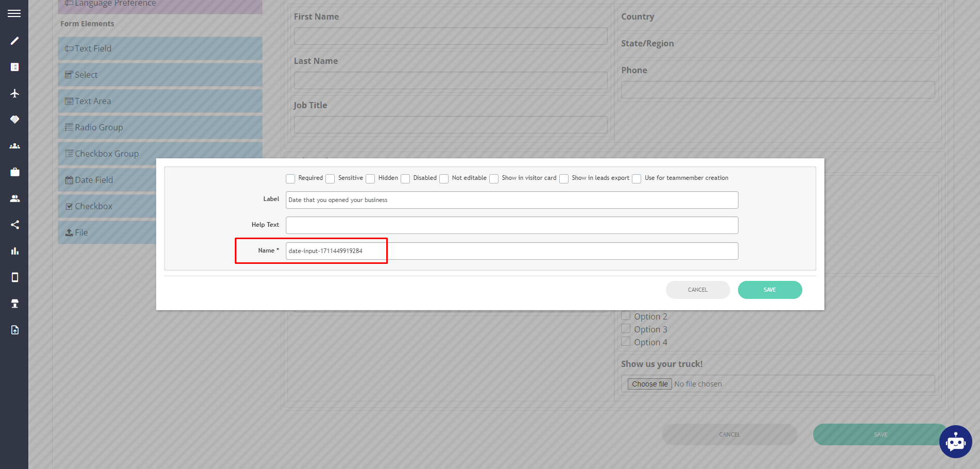
Task: Open the chatbot assistant in bottom right corner
Action: (x=955, y=442)
